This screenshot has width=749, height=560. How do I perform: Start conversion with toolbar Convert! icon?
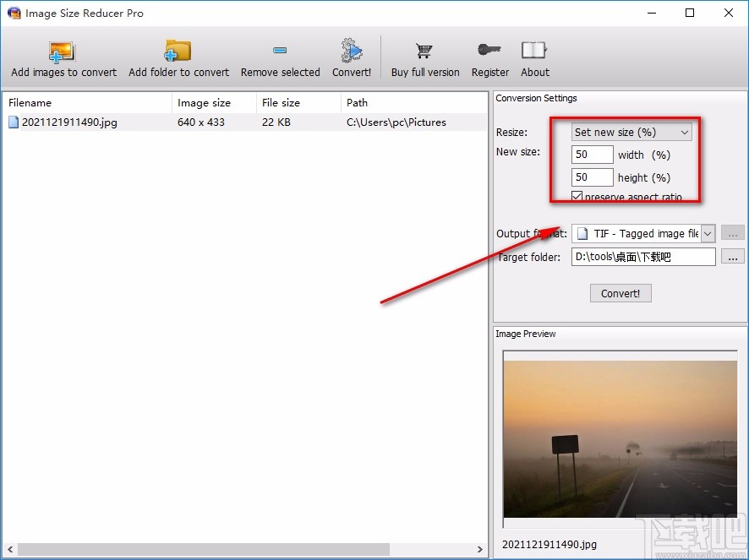(352, 52)
